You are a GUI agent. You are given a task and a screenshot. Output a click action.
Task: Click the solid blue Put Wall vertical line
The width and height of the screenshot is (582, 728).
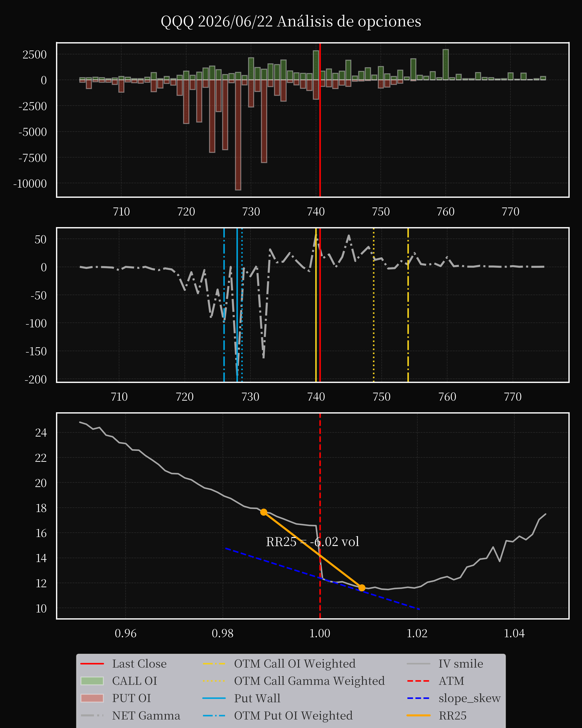point(237,305)
